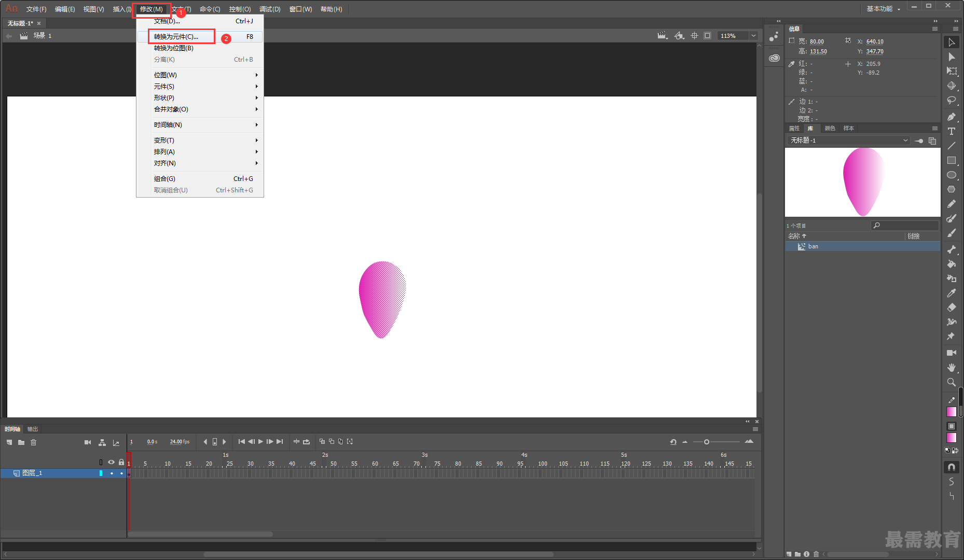Image resolution: width=964 pixels, height=560 pixels.
Task: Select the Width tool
Action: (x=951, y=322)
